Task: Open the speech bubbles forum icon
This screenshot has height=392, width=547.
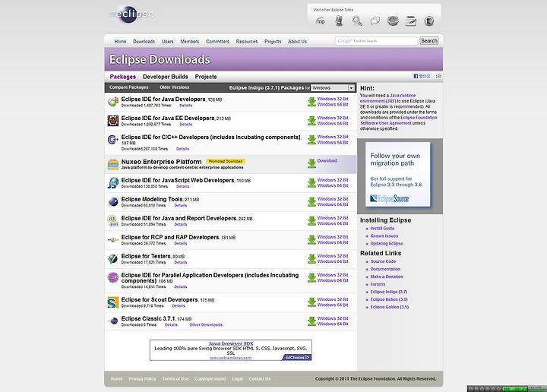Action: click(x=375, y=21)
